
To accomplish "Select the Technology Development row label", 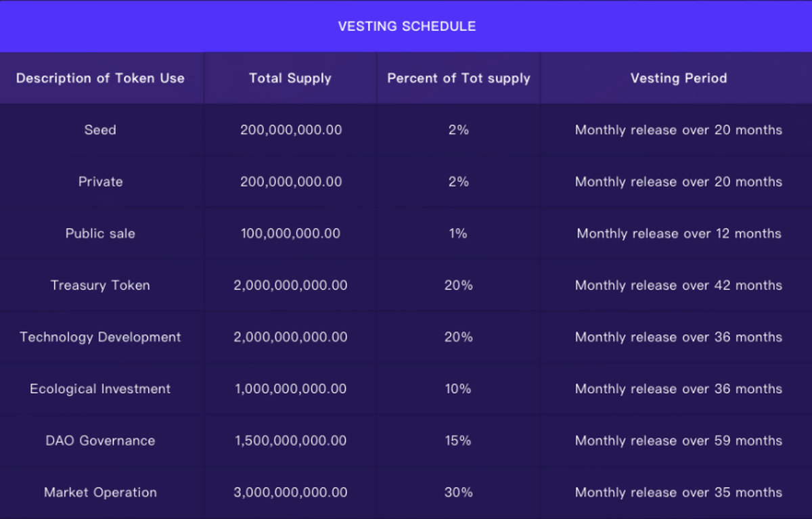I will (100, 337).
